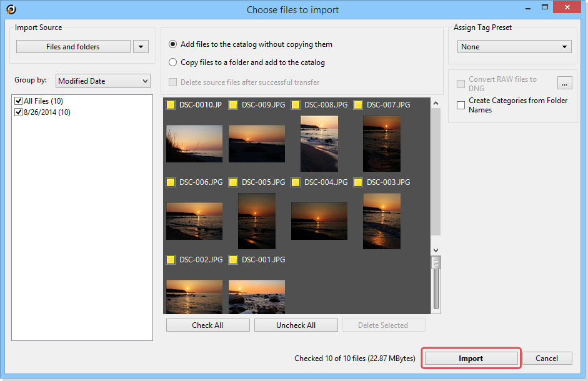The image size is (588, 381).
Task: Select the DSC-008.JPG beach thumbnail
Action: click(x=319, y=144)
